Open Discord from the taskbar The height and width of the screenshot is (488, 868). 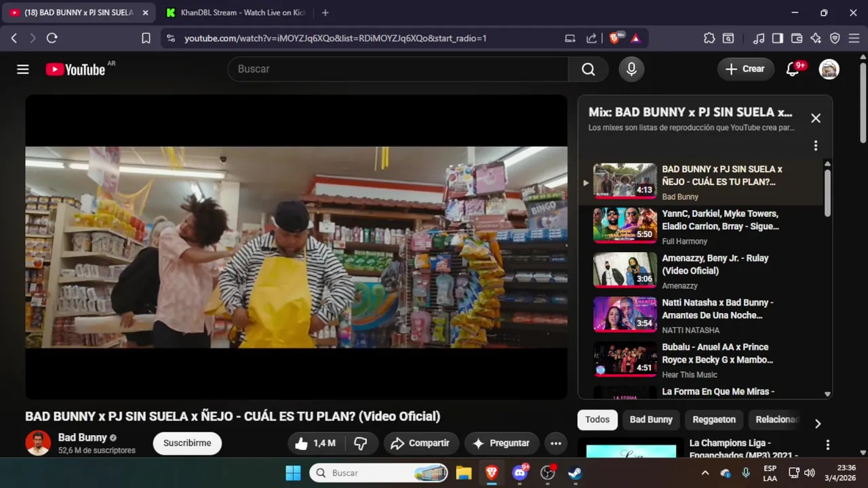(x=520, y=473)
